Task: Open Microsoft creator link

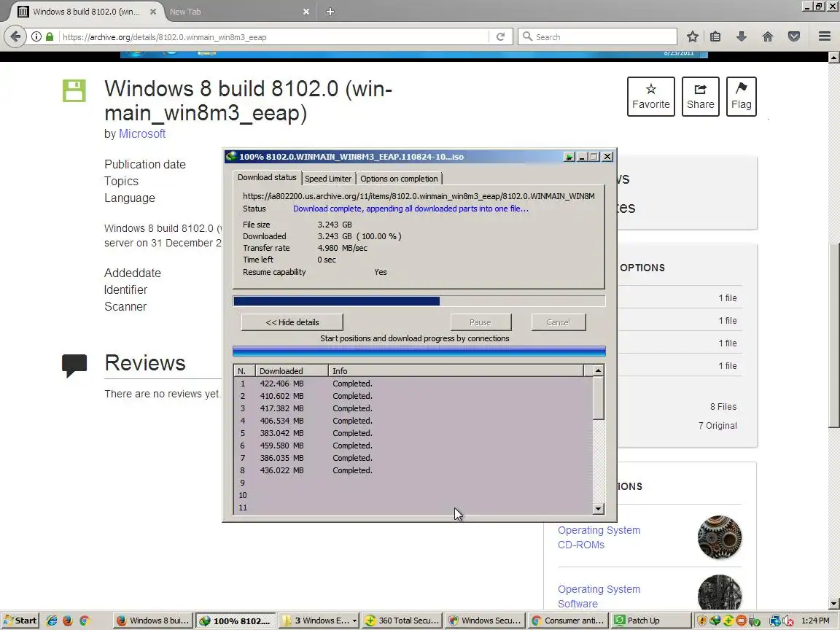Action: [142, 134]
